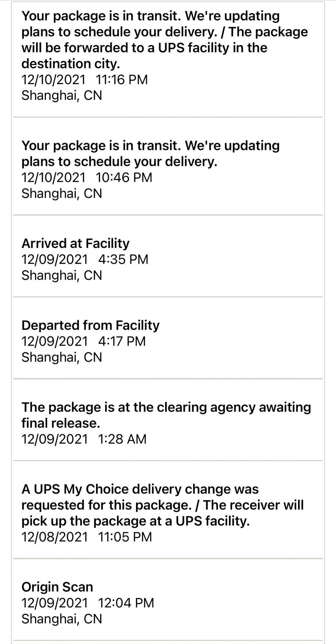The height and width of the screenshot is (644, 336).
Task: Tap Shanghai, CN under the 10:46 PM entry
Action: click(x=62, y=193)
